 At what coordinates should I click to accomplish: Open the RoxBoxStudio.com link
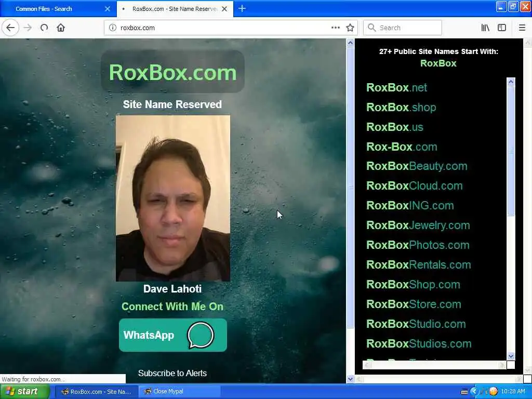pos(416,324)
